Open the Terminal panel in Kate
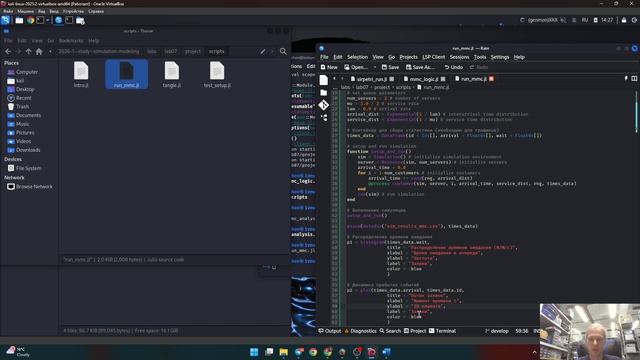 [442, 331]
